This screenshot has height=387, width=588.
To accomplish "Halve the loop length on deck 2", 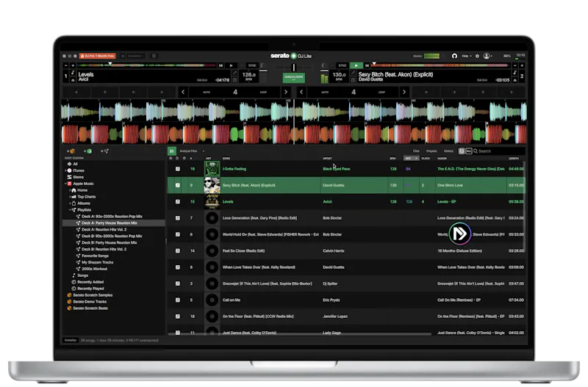I will [301, 93].
